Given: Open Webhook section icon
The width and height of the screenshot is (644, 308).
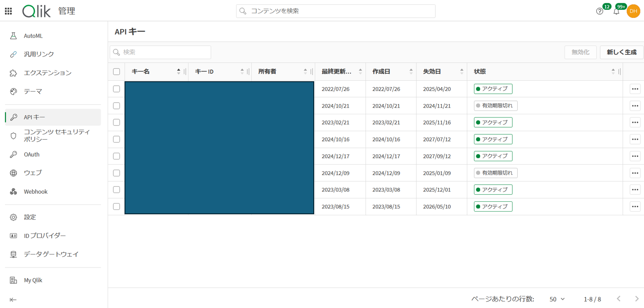Looking at the screenshot, I should [13, 191].
